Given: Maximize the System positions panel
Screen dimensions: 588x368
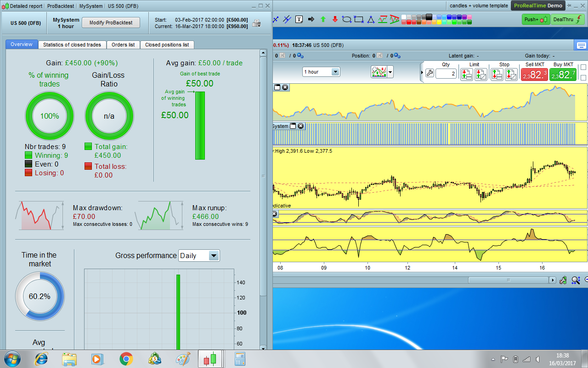Looking at the screenshot, I should [x=293, y=126].
